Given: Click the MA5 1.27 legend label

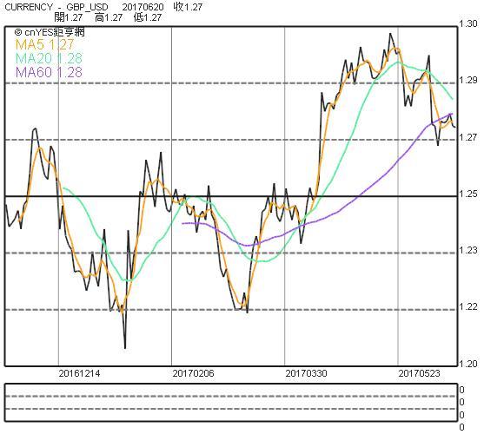Looking at the screenshot, I should [44, 44].
